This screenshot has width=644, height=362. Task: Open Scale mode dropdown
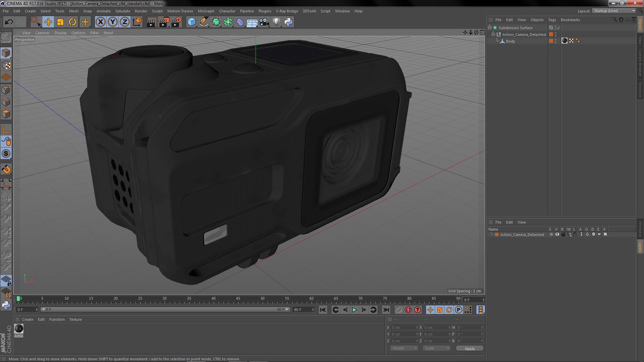click(x=436, y=348)
